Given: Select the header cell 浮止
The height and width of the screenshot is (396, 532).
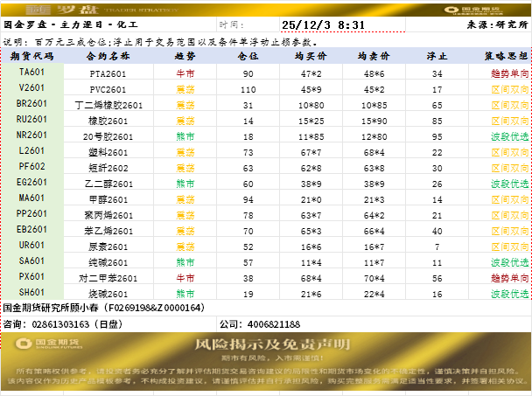Looking at the screenshot, I should tap(437, 56).
